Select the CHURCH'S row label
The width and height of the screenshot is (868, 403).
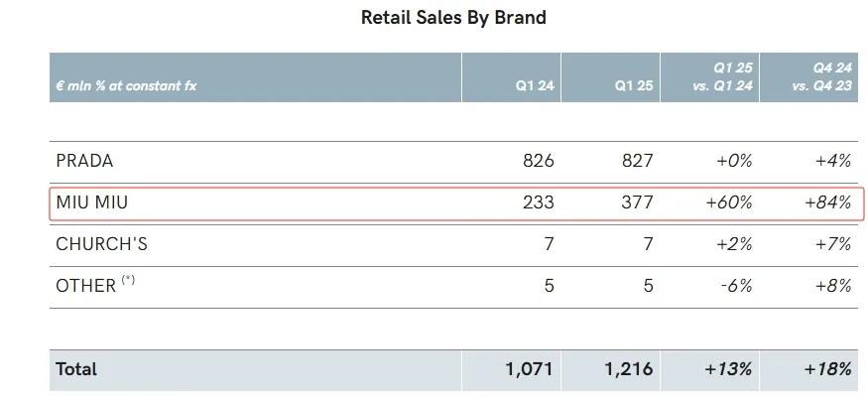102,244
